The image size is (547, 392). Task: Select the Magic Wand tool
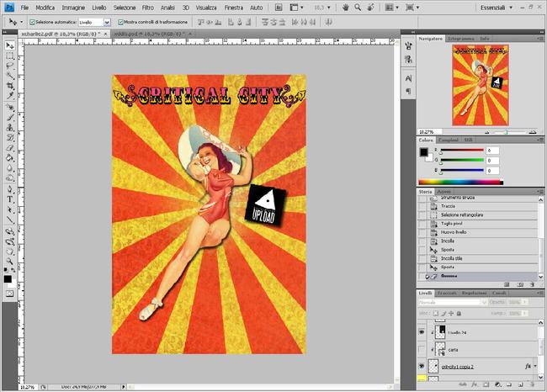pyautogui.click(x=9, y=76)
